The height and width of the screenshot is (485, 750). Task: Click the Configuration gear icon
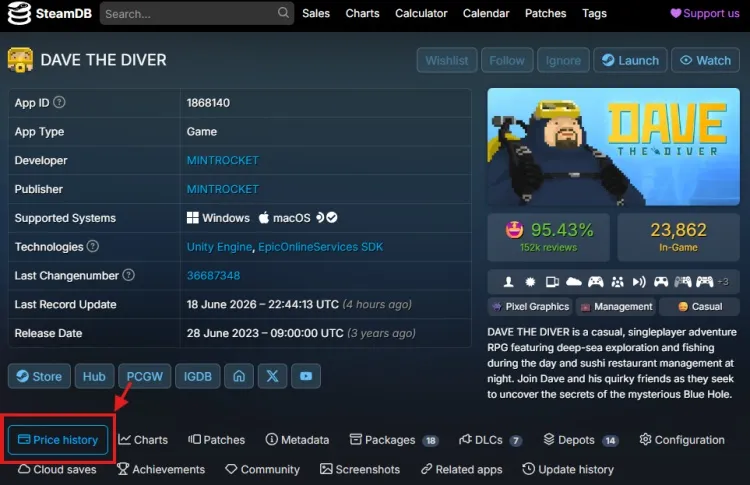[645, 439]
